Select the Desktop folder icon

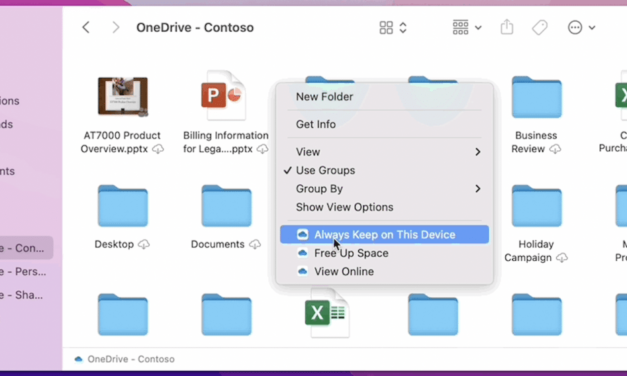point(123,206)
